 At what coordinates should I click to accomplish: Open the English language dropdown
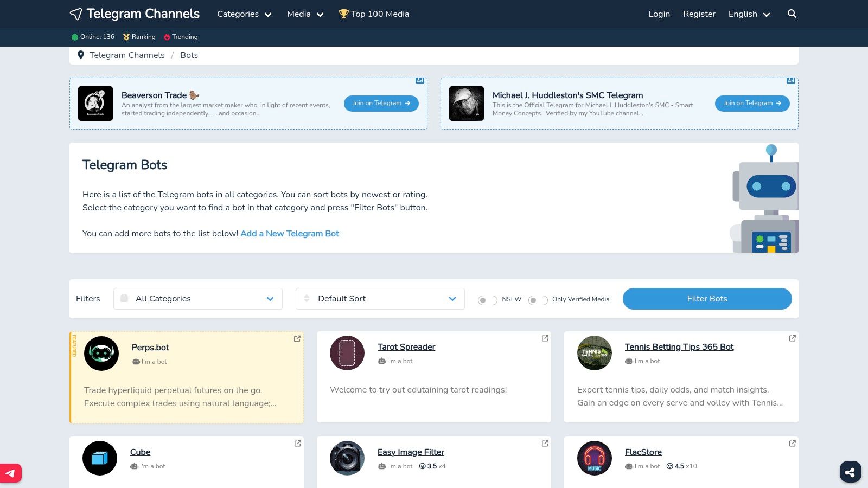(749, 14)
